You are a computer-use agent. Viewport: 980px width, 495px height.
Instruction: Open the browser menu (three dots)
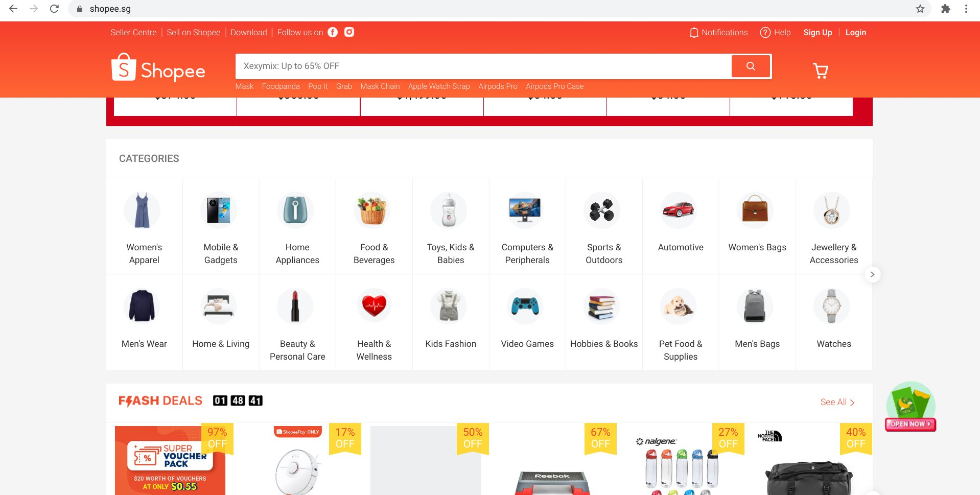coord(966,8)
